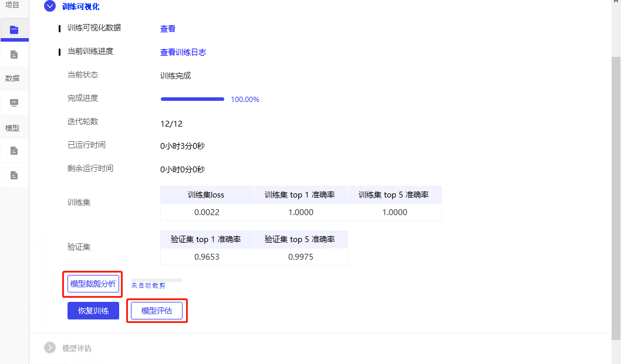
Task: Select the 模型 label in left sidebar
Action: [12, 128]
